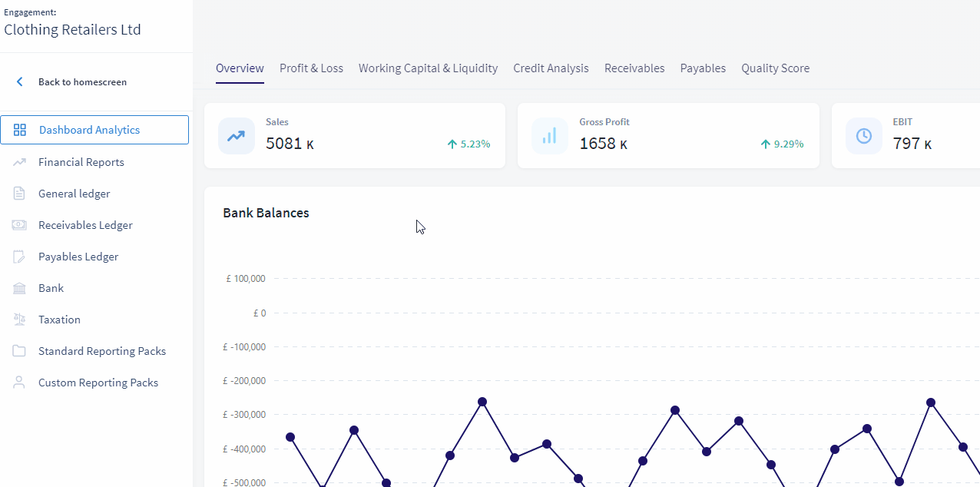Click the Standard Reporting Packs folder icon
The image size is (980, 487).
[x=20, y=351]
